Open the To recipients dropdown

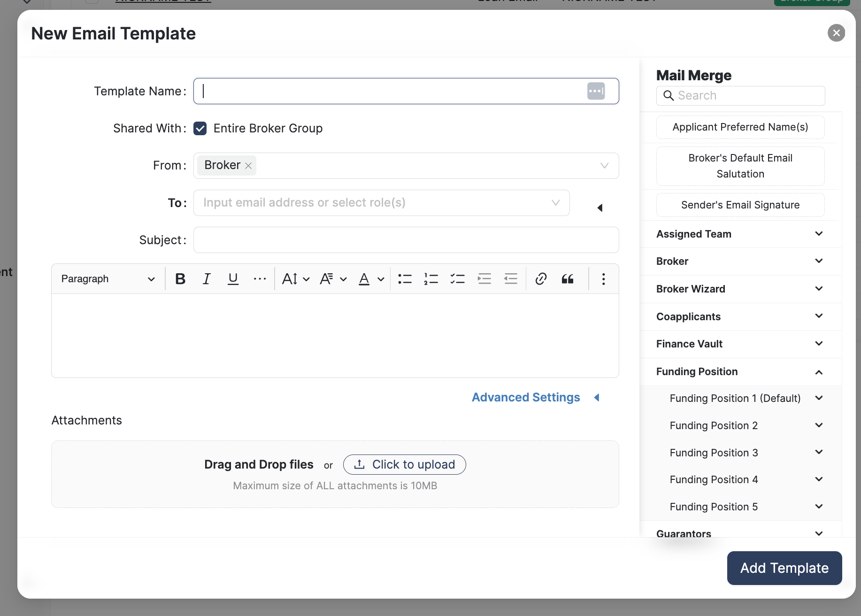point(555,203)
